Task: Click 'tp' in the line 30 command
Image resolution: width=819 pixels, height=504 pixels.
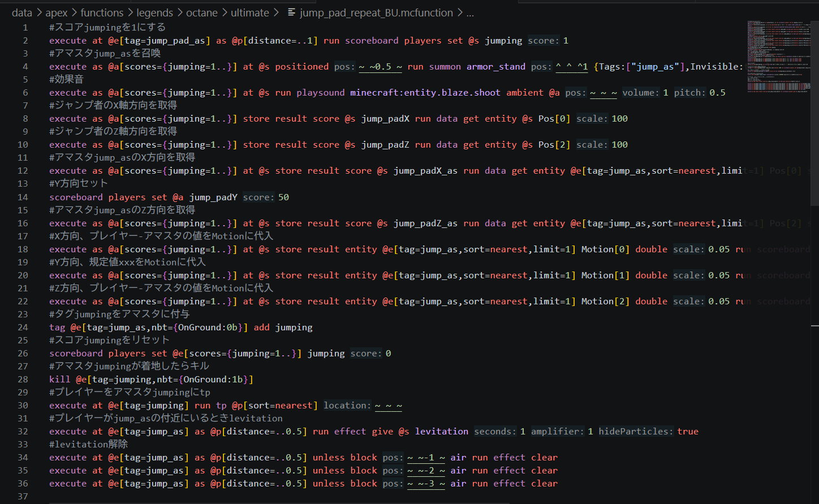Action: 222,406
